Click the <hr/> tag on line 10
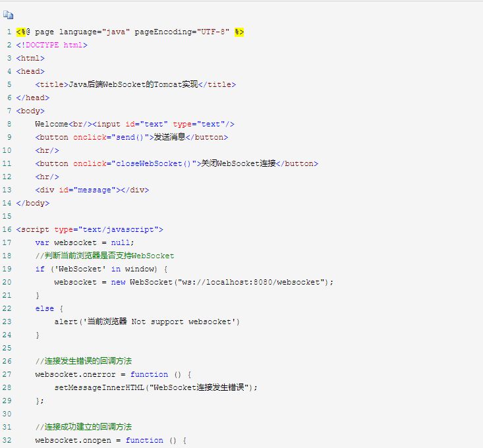483x448 pixels. coord(47,150)
